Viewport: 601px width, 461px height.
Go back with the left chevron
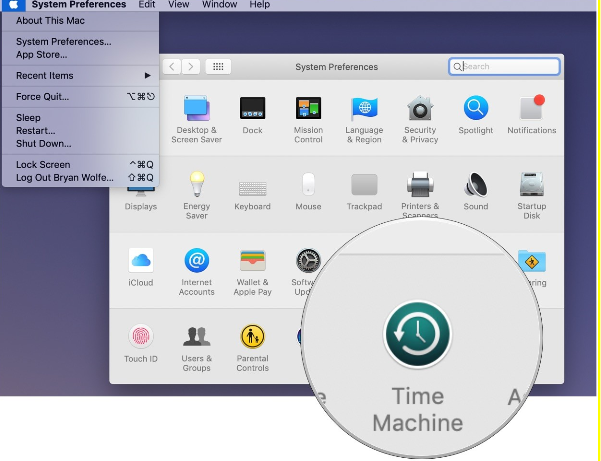coord(172,67)
